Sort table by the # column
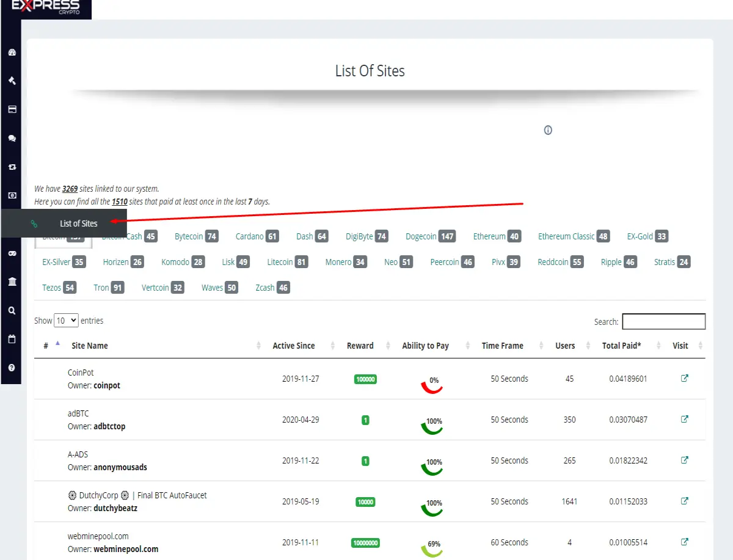This screenshot has height=560, width=733. pos(46,346)
